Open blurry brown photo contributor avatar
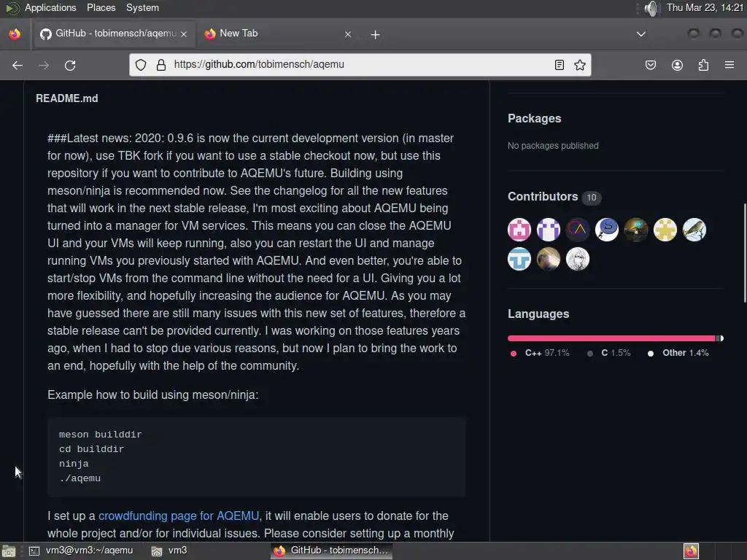Image resolution: width=747 pixels, height=560 pixels. pyautogui.click(x=549, y=259)
